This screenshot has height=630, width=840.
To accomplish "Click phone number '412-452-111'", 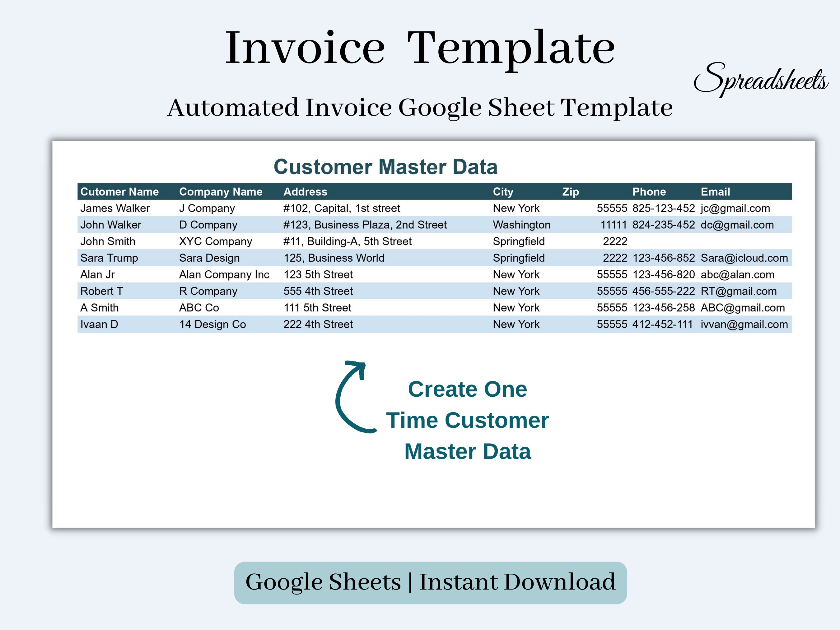I will 663,324.
